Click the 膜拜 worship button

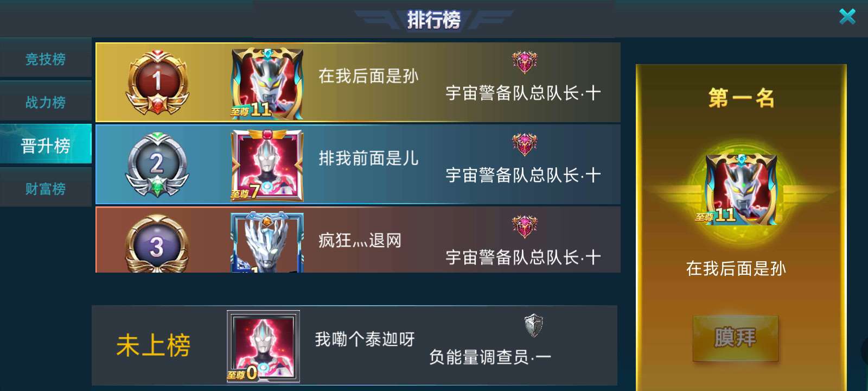[x=735, y=338]
